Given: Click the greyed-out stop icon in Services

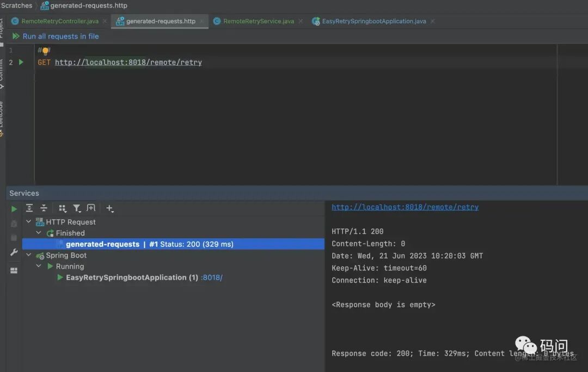Looking at the screenshot, I should point(14,238).
